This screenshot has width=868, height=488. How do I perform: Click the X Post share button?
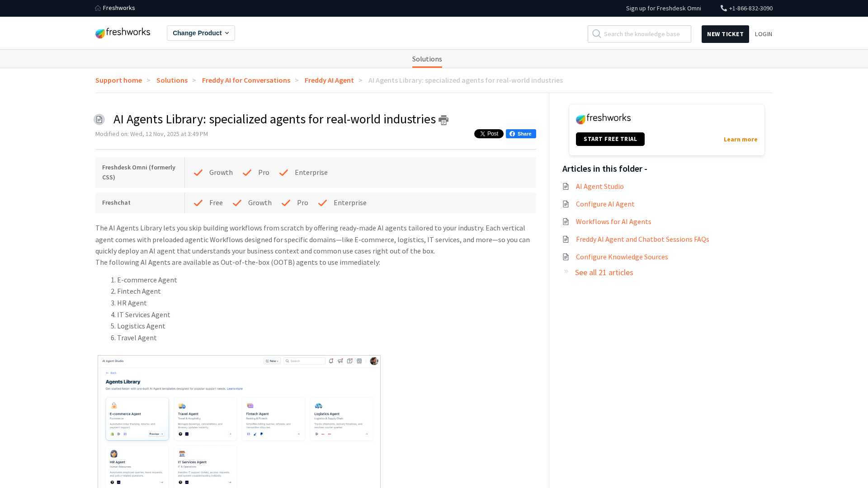(488, 134)
